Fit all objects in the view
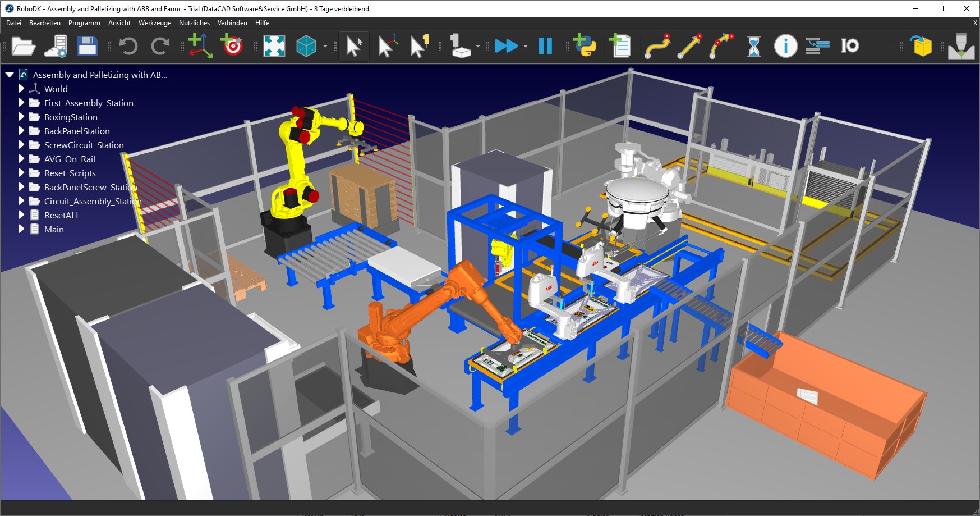The height and width of the screenshot is (516, 980). tap(274, 46)
